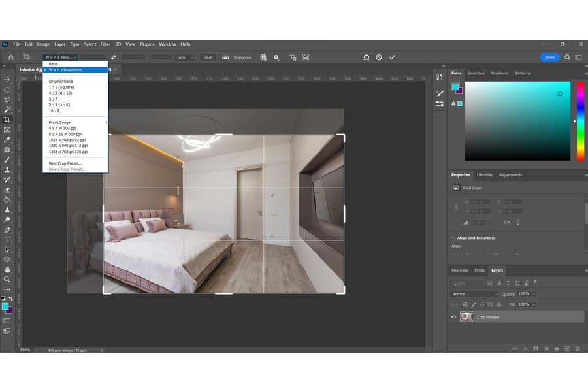The width and height of the screenshot is (588, 392).
Task: Select the Clone Stamp tool
Action: coord(7,170)
